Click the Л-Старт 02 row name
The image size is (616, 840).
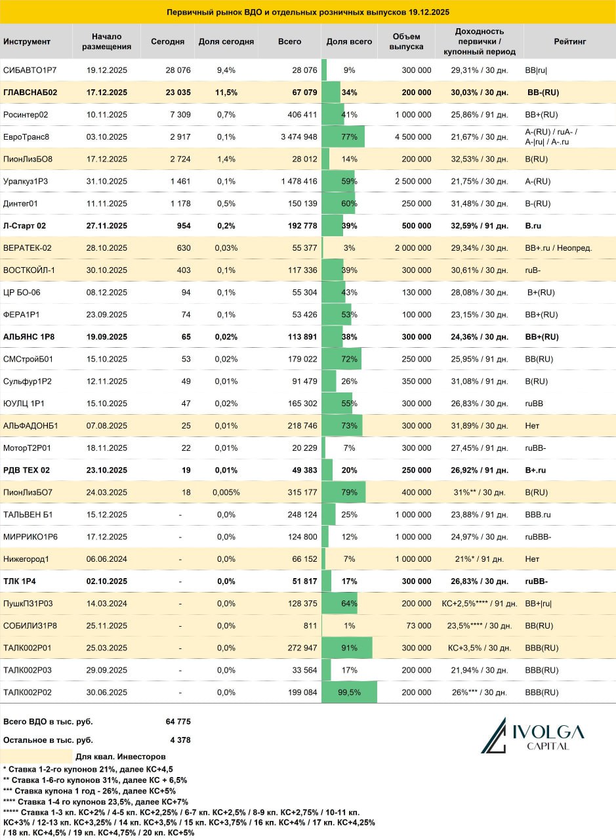point(26,226)
